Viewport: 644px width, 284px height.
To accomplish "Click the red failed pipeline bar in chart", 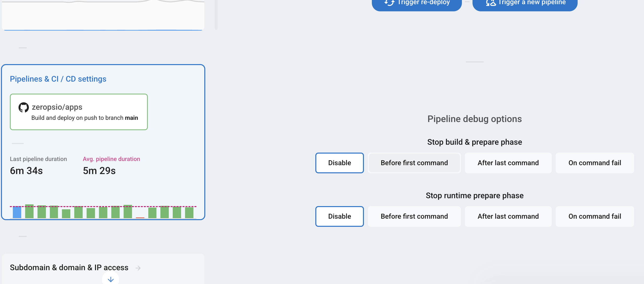I will [140, 217].
